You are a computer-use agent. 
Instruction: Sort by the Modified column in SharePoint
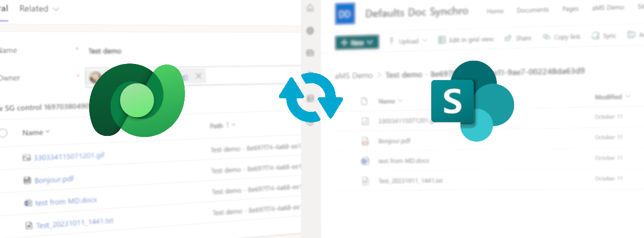point(612,97)
